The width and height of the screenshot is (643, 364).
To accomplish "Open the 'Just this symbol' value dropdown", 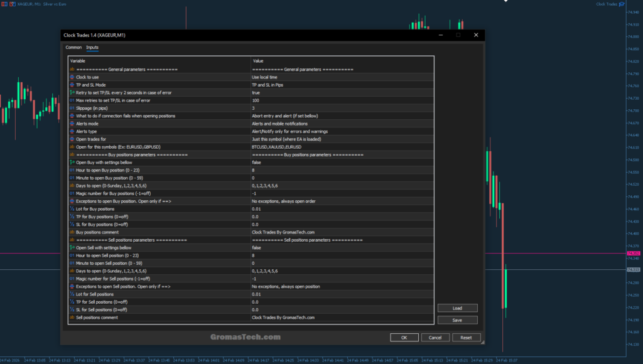I will (x=342, y=139).
